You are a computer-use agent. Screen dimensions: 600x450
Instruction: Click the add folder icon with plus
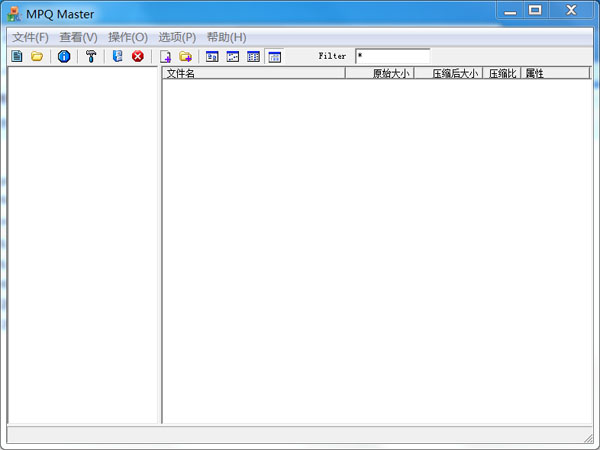pyautogui.click(x=186, y=57)
